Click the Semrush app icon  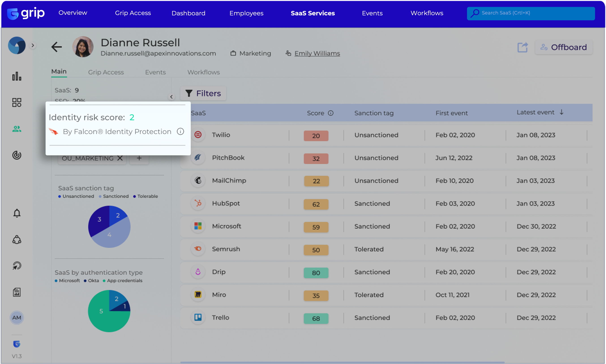198,249
